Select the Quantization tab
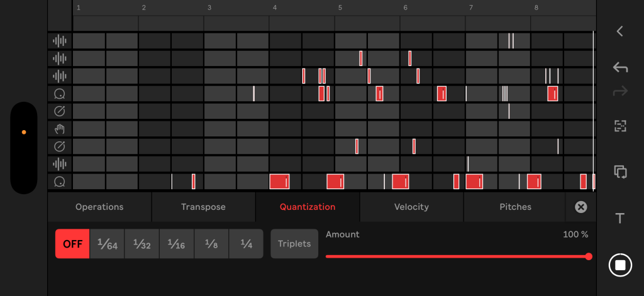The width and height of the screenshot is (644, 296). coord(308,207)
